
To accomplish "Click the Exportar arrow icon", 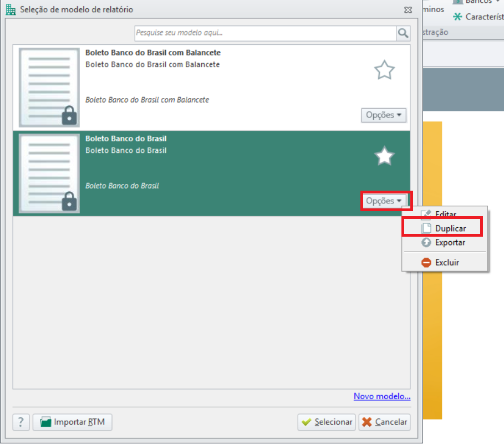I will pyautogui.click(x=426, y=243).
